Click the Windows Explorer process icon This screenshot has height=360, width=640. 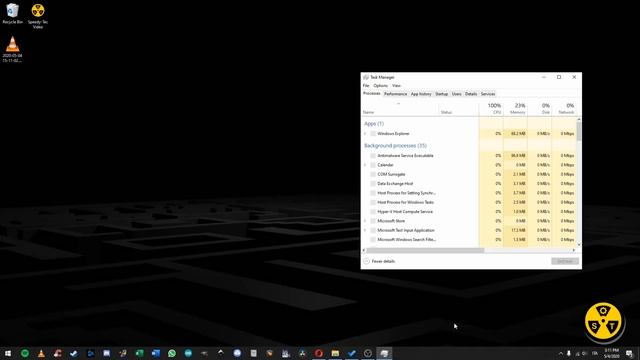click(373, 133)
